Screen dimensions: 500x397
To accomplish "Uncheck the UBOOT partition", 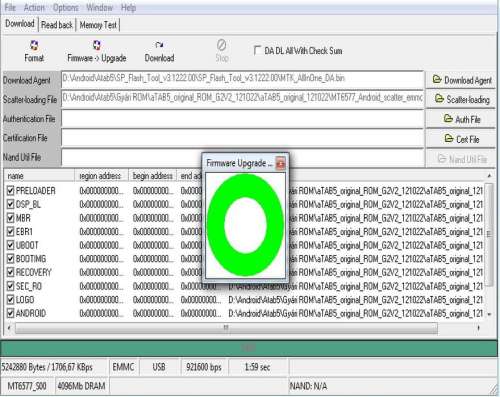I will pos(10,245).
